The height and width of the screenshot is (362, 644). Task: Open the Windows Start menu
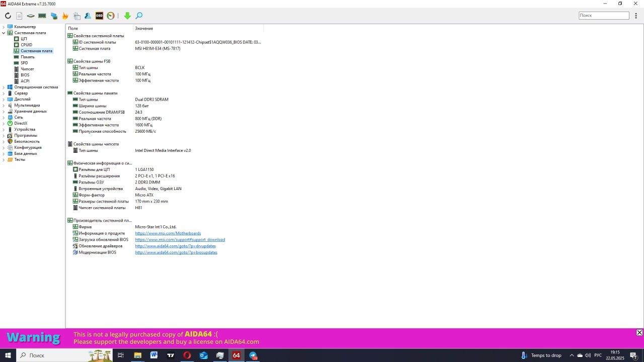(x=8, y=355)
